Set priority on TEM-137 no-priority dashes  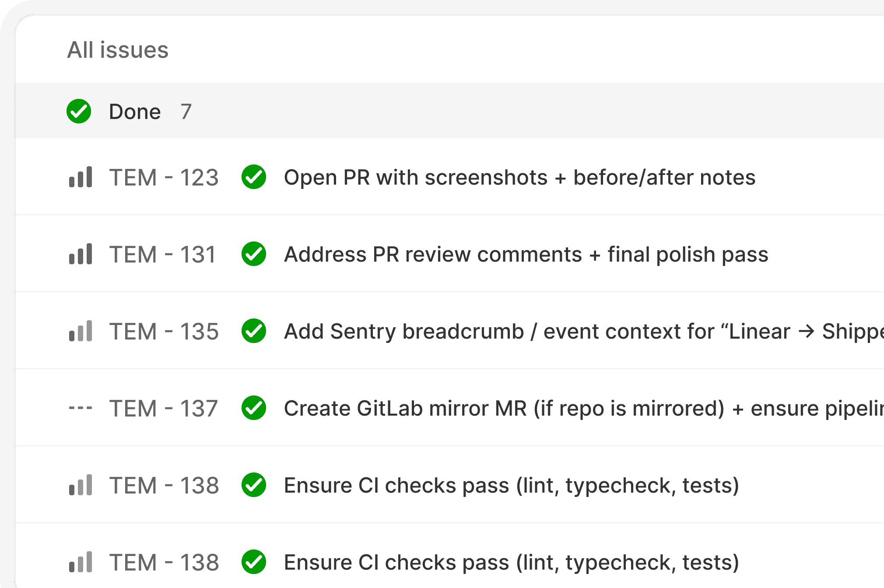click(81, 408)
